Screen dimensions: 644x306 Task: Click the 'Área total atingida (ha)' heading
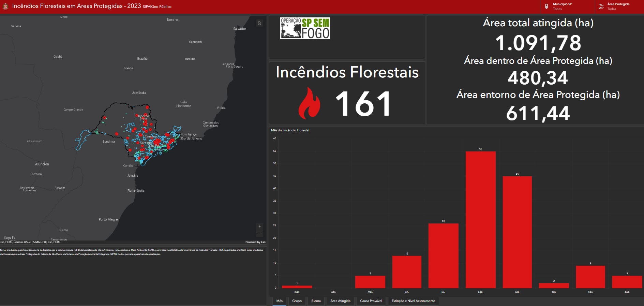coord(538,23)
